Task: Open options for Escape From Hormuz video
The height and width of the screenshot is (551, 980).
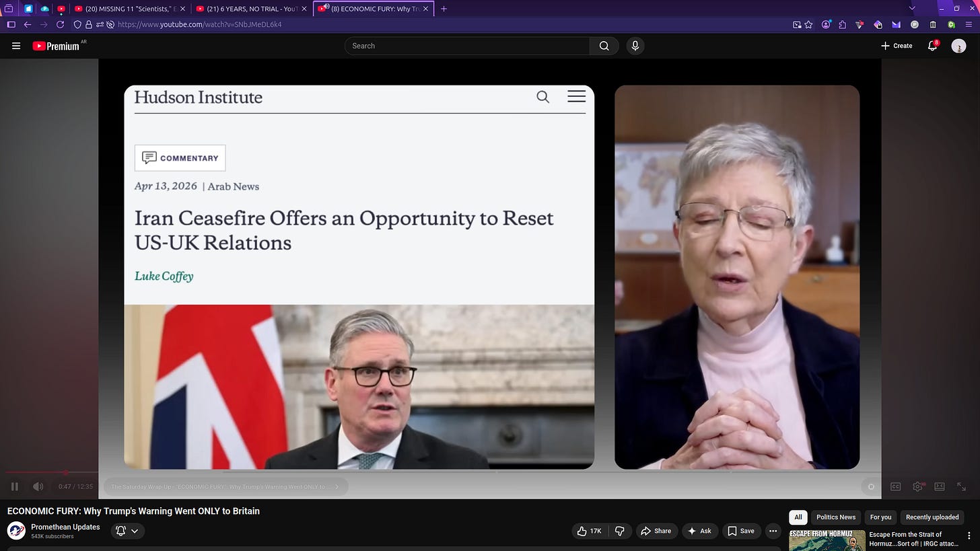Action: (x=970, y=536)
